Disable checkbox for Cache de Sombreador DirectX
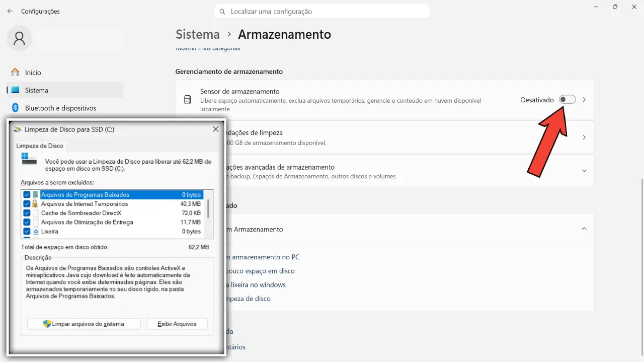 point(26,213)
